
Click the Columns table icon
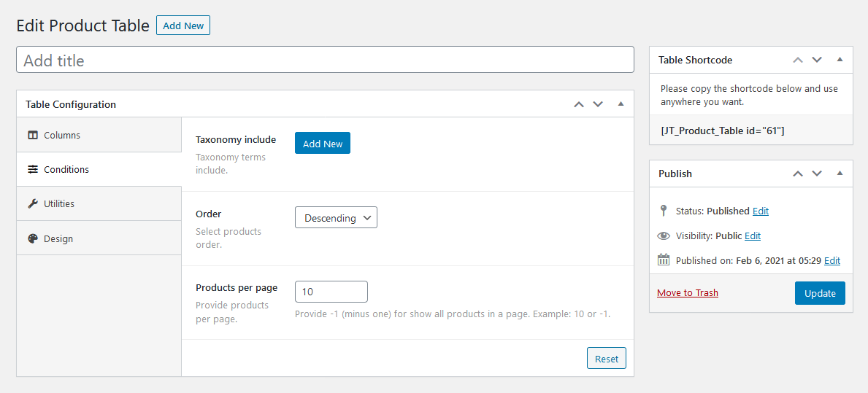pyautogui.click(x=33, y=135)
